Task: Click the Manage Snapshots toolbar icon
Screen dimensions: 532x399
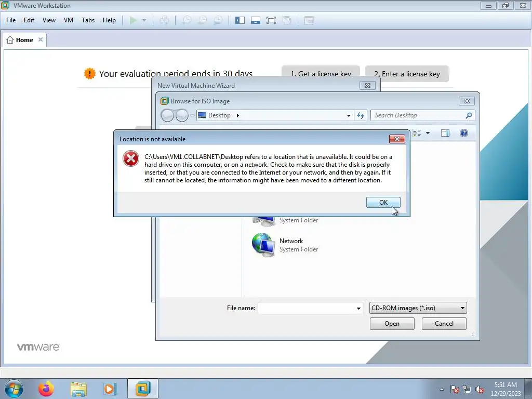Action: pyautogui.click(x=218, y=20)
